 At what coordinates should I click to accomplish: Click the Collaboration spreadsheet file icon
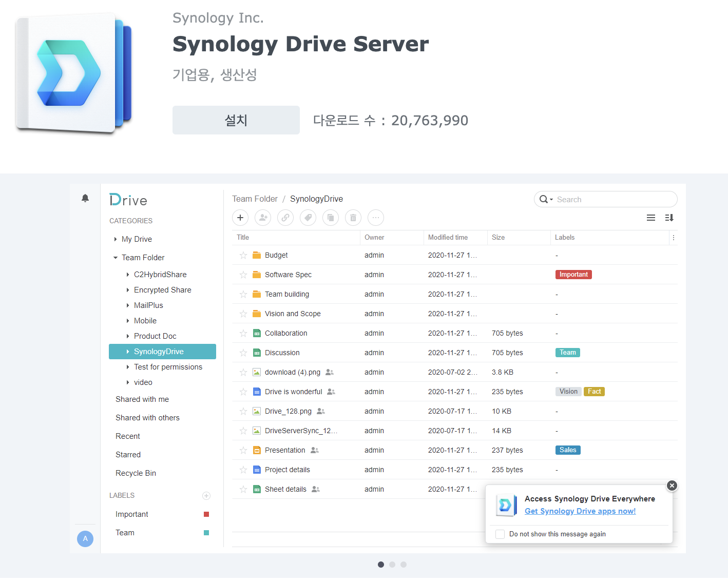[x=257, y=333]
